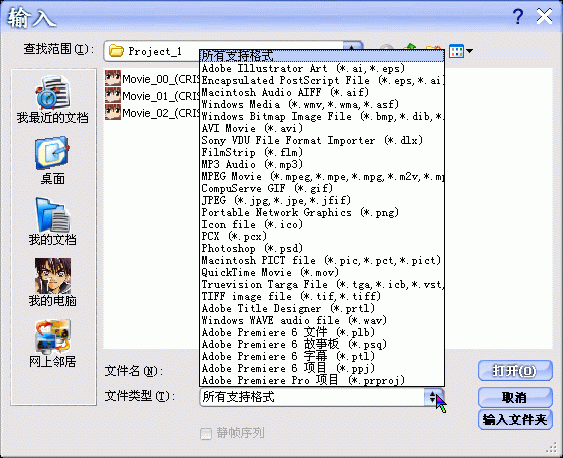This screenshot has width=563, height=458.
Task: Choose QuickTime Movie (*.mov)
Action: [322, 272]
